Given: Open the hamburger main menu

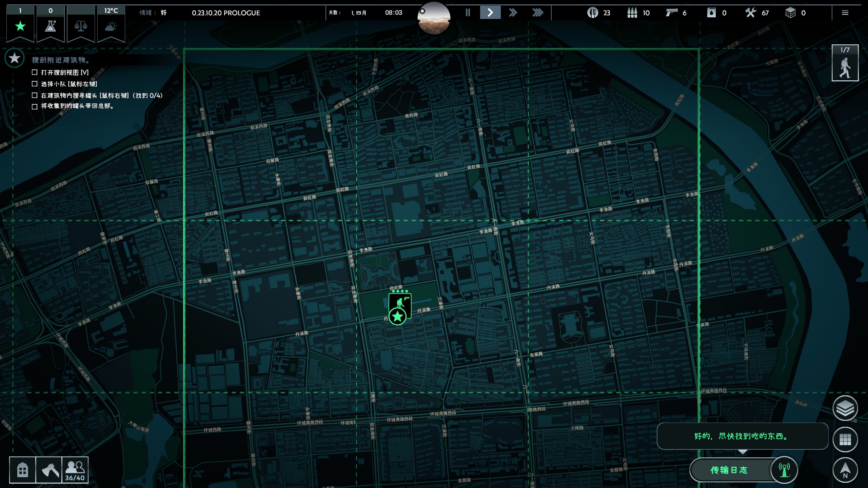Looking at the screenshot, I should pos(845,13).
